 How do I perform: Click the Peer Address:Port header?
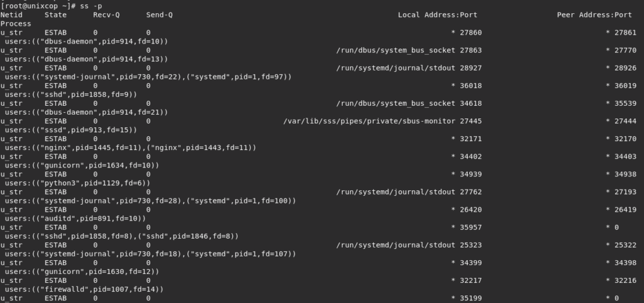594,14
